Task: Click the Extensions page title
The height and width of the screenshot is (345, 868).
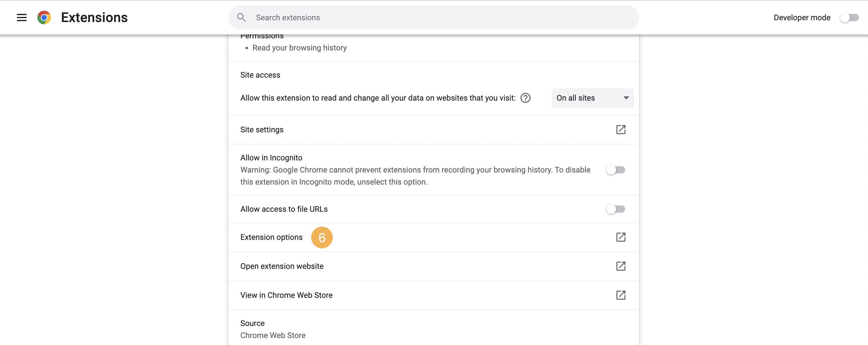Action: tap(94, 18)
